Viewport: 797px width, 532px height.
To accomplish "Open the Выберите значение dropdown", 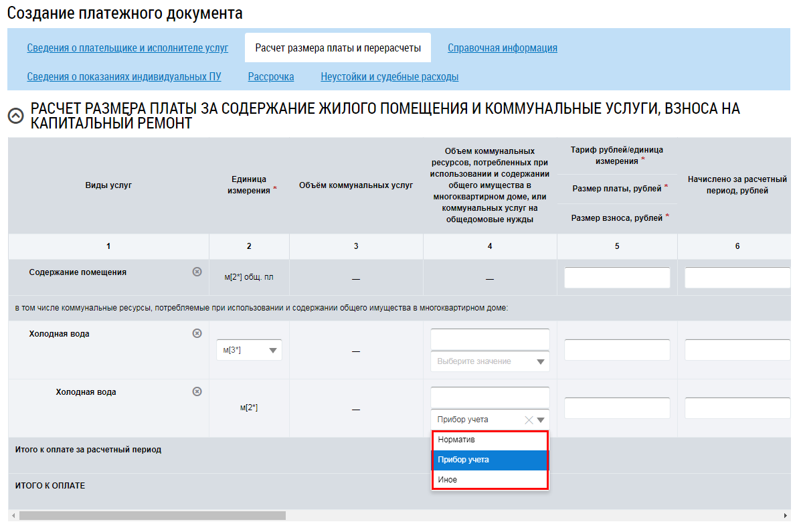I will pos(490,361).
